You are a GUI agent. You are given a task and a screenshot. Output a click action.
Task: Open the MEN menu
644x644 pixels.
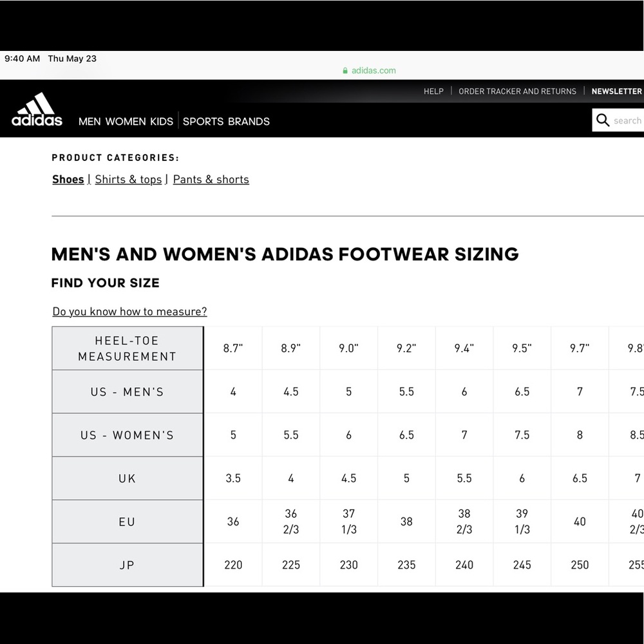pyautogui.click(x=90, y=122)
